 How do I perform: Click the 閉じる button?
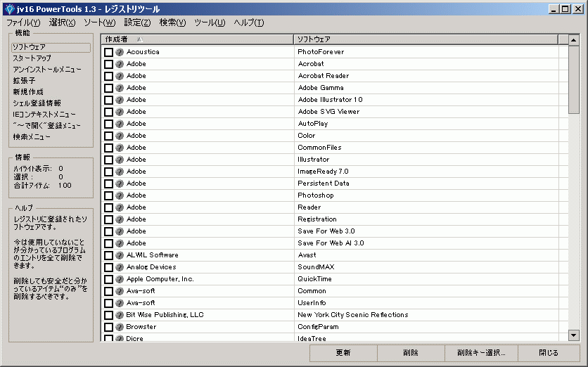549,353
